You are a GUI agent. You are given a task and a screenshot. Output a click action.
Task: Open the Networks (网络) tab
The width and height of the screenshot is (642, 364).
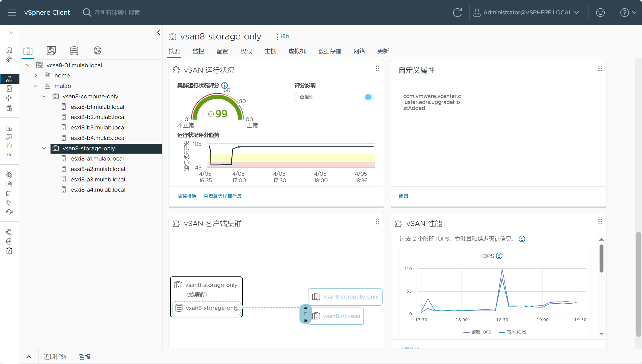click(x=359, y=51)
